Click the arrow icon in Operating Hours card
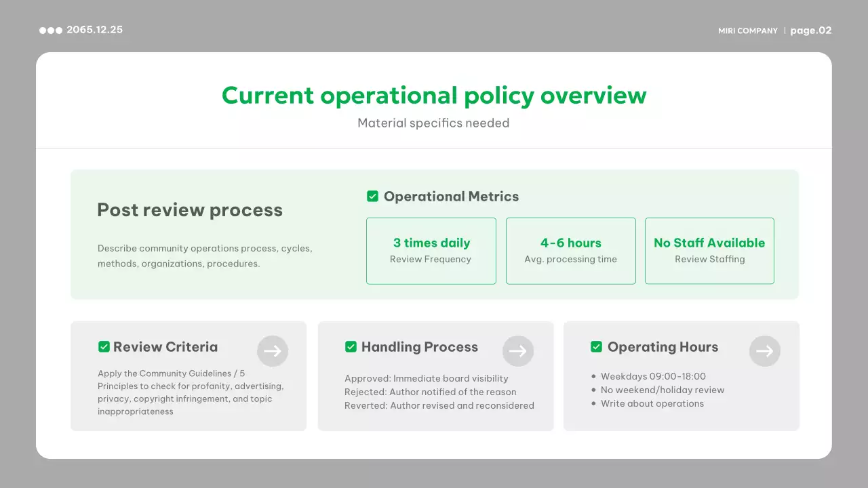 765,351
